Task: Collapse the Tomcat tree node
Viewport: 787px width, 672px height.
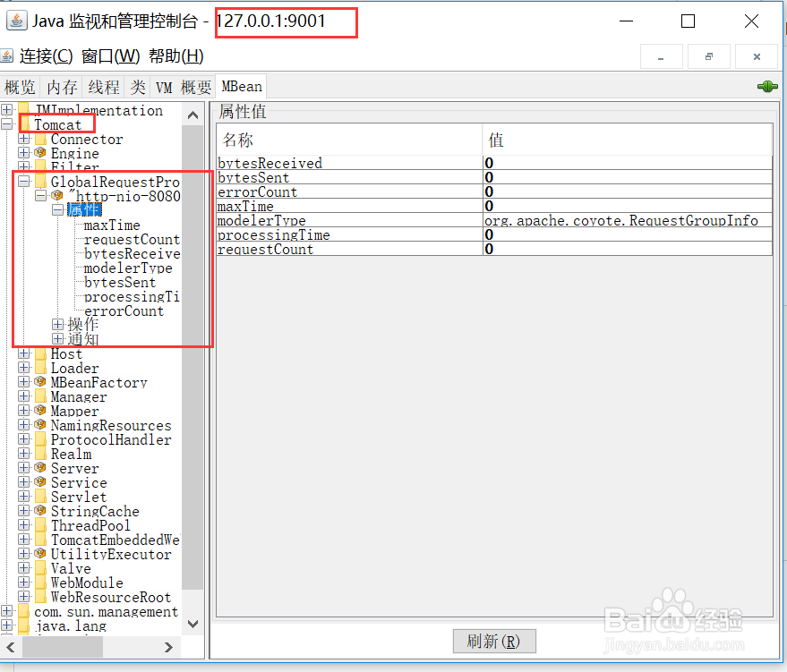Action: pos(7,123)
